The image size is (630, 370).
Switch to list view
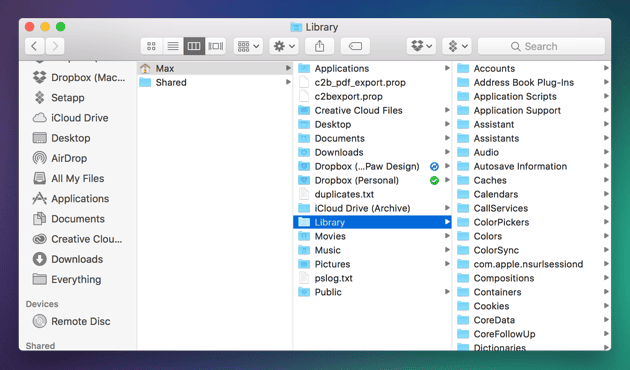[173, 46]
